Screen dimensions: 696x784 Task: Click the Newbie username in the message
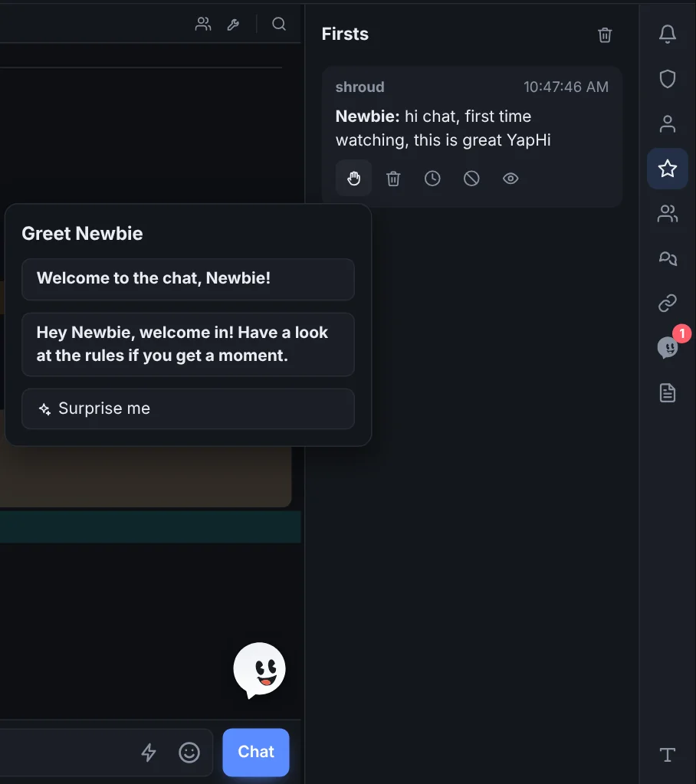coord(367,116)
